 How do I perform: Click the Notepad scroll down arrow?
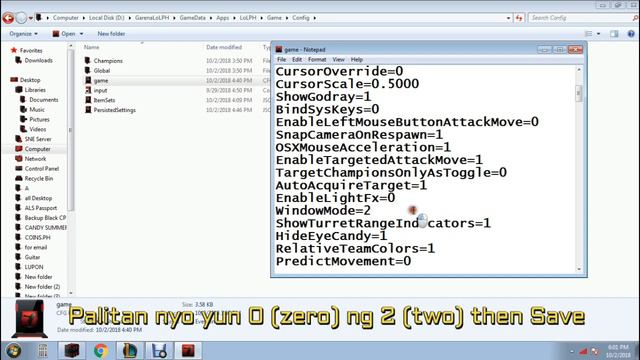click(x=579, y=269)
